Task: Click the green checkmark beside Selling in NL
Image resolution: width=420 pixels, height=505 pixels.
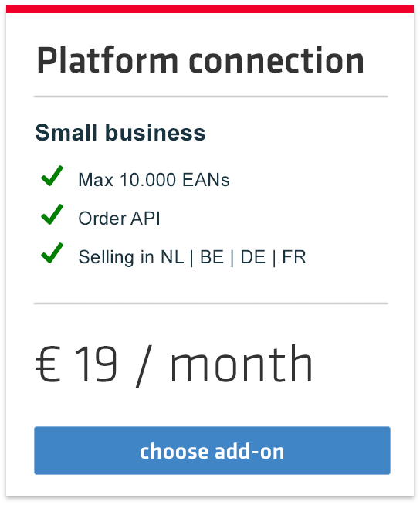Action: coord(52,253)
